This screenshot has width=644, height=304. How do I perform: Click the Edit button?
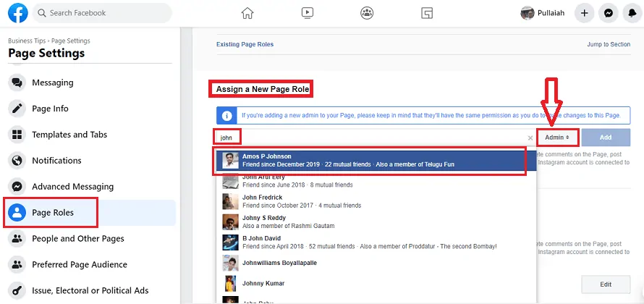click(606, 284)
